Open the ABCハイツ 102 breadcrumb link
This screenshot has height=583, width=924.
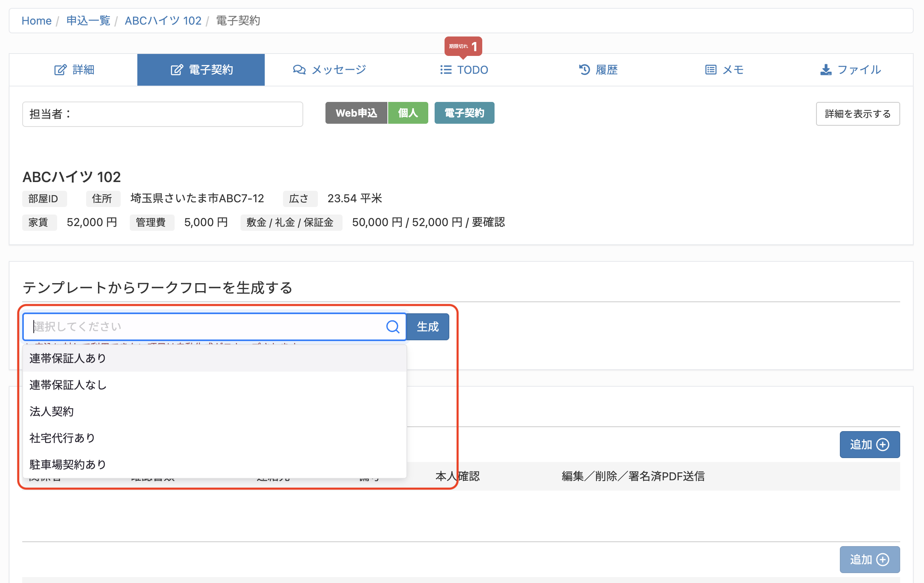(x=163, y=21)
